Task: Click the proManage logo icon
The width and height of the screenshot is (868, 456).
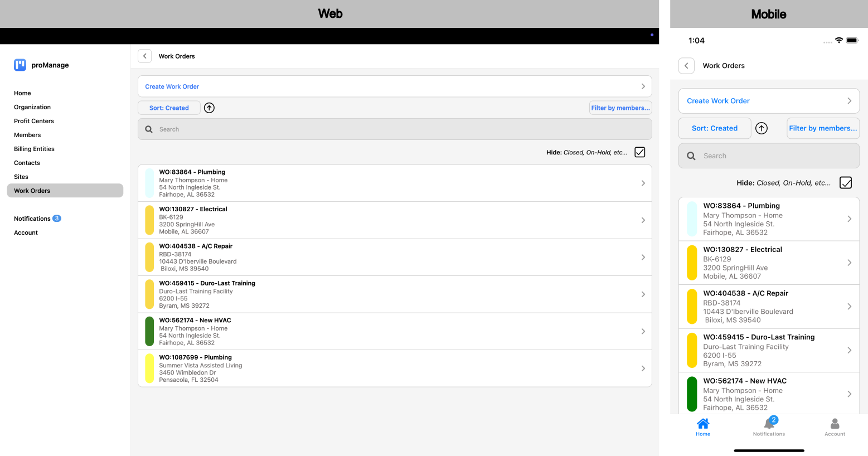Action: coord(20,65)
